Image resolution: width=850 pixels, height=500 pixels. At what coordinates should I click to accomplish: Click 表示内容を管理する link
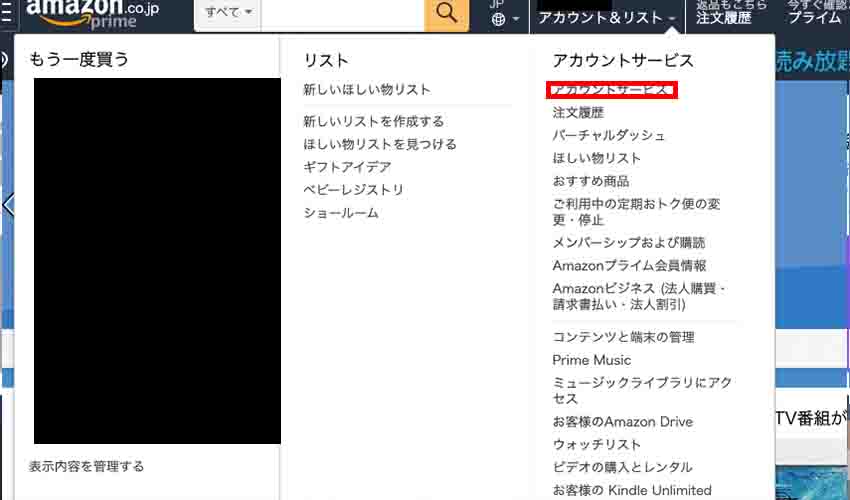86,466
